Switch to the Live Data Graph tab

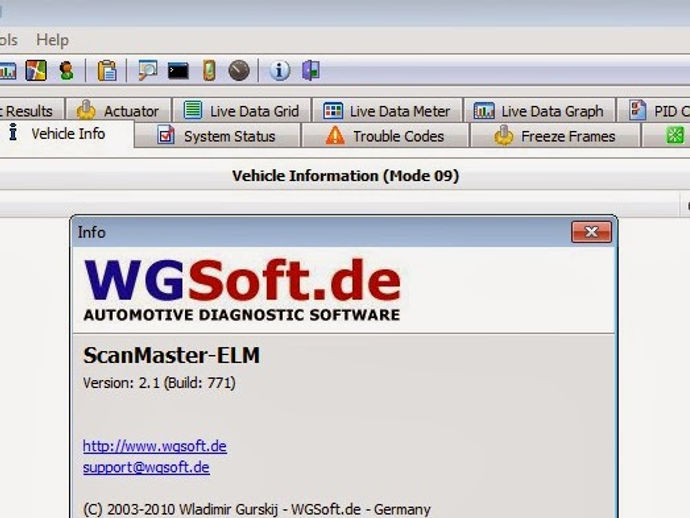click(x=539, y=110)
